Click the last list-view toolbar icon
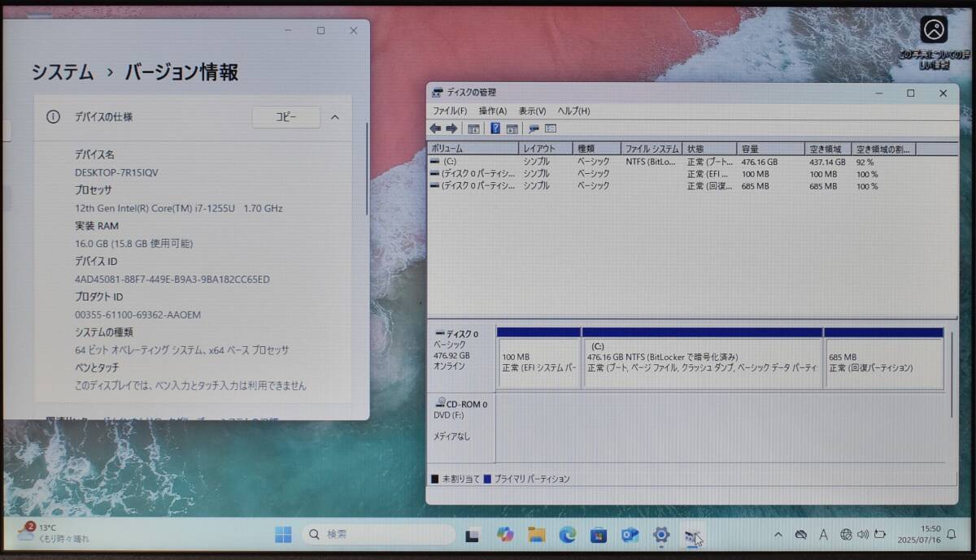The image size is (976, 560). point(551,128)
